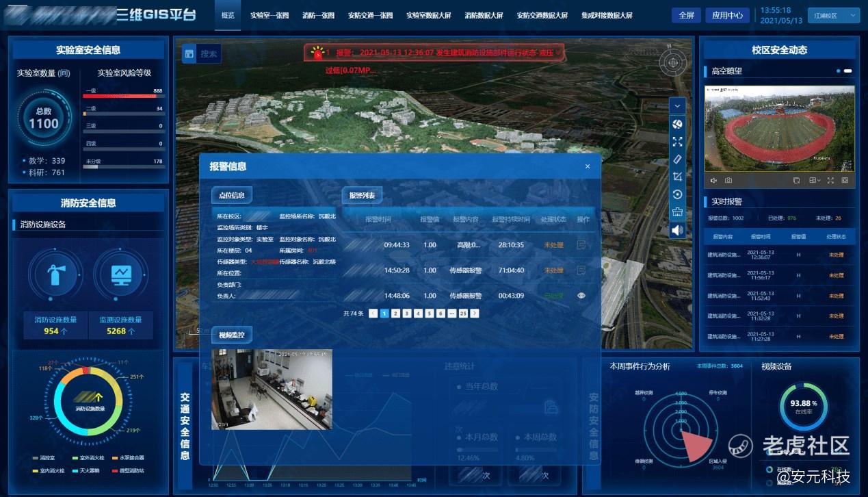Open the handle icon for the 14:50:28 alarm
The width and height of the screenshot is (868, 497).
(581, 270)
